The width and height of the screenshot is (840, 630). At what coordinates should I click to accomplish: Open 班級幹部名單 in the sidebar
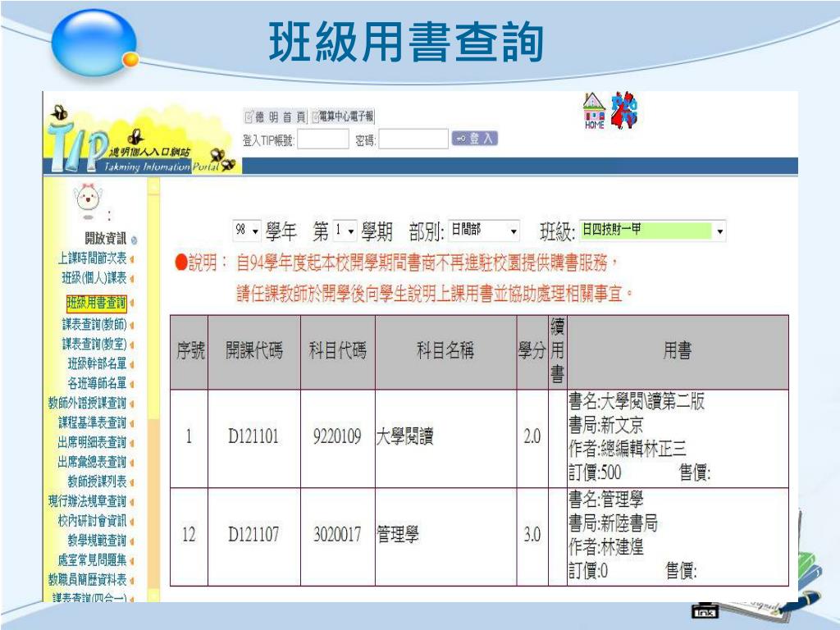[97, 363]
